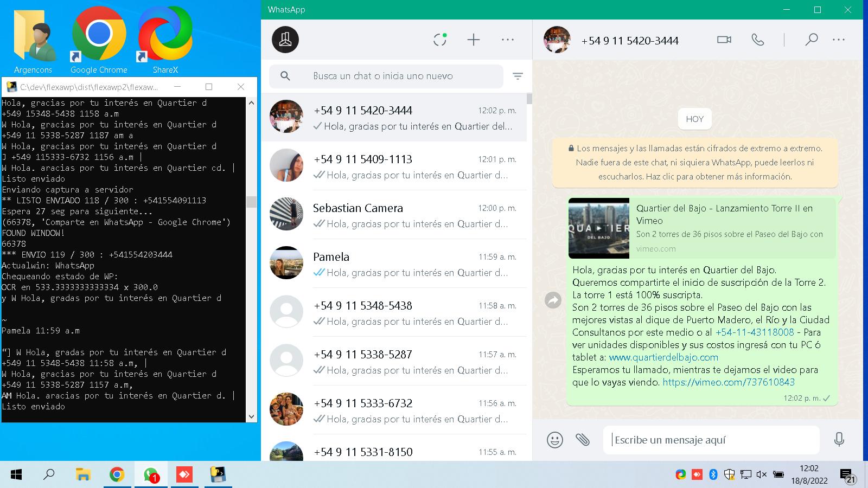This screenshot has width=868, height=488.
Task: Click Pamela's profile picture
Action: tap(286, 263)
